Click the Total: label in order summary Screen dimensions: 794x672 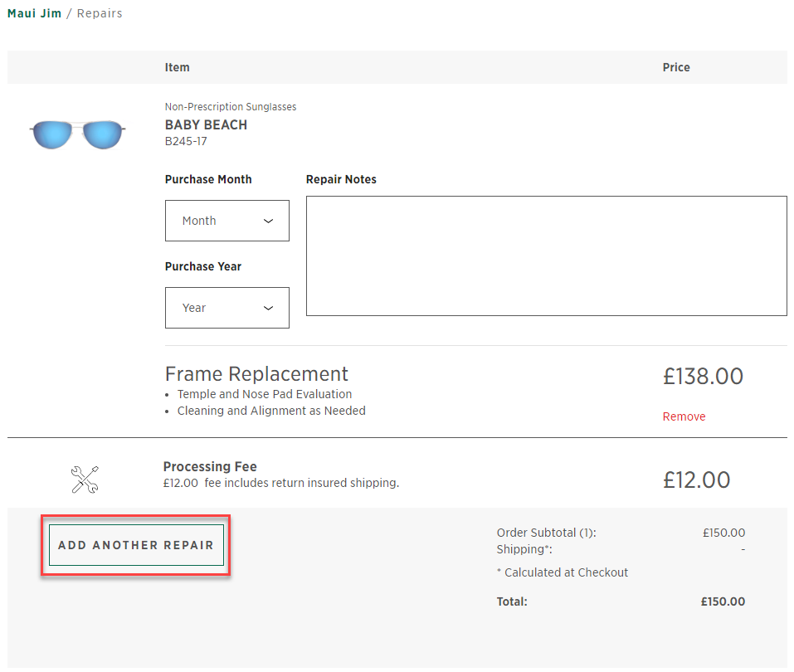coord(512,601)
